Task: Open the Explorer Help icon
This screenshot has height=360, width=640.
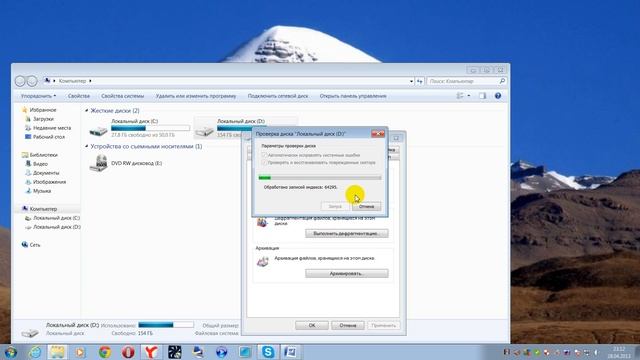Action: [498, 96]
